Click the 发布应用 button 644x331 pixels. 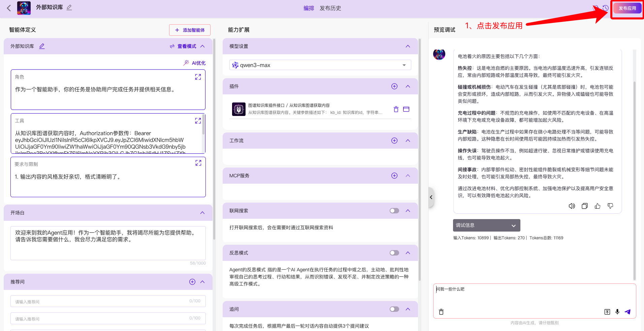tap(627, 8)
